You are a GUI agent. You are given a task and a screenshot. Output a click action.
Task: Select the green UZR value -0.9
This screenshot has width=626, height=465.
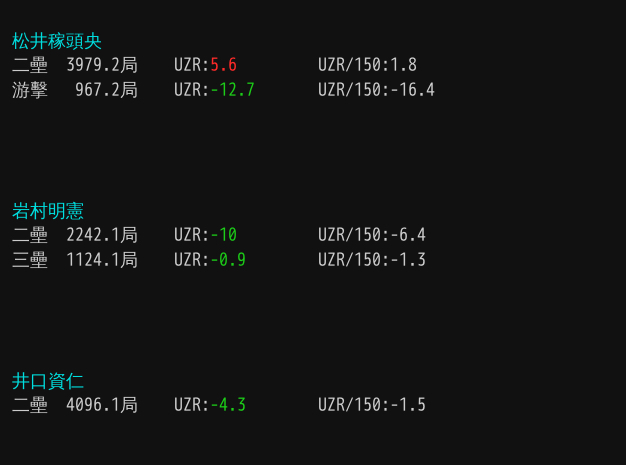tap(228, 260)
